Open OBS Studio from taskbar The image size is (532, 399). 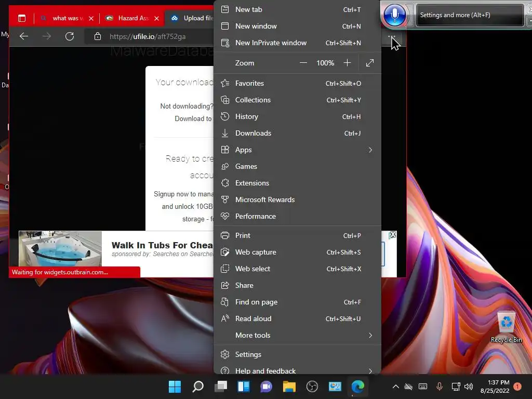point(312,387)
